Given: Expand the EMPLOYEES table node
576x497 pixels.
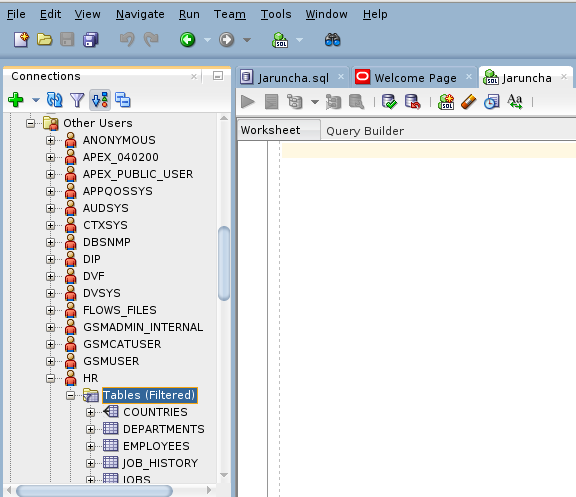Looking at the screenshot, I should (90, 446).
